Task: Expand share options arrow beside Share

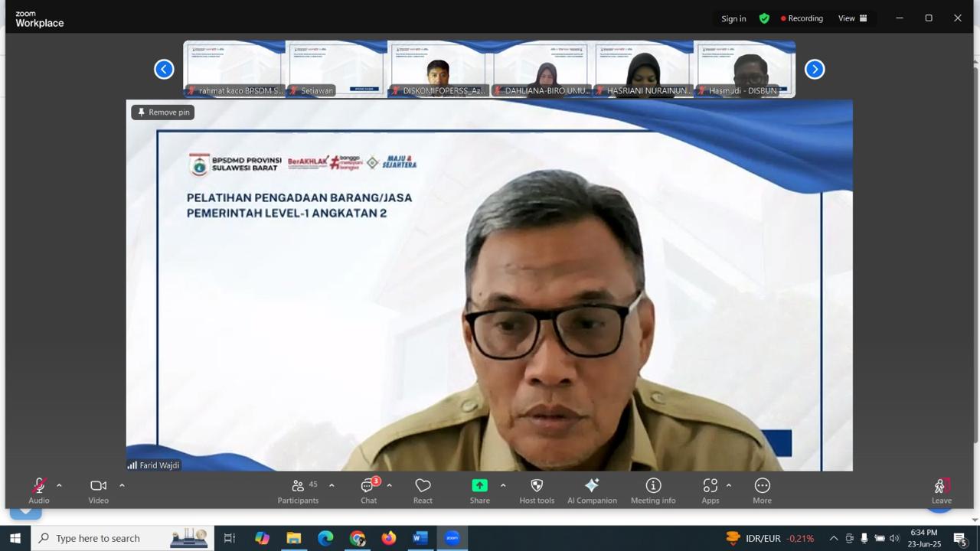Action: point(503,485)
